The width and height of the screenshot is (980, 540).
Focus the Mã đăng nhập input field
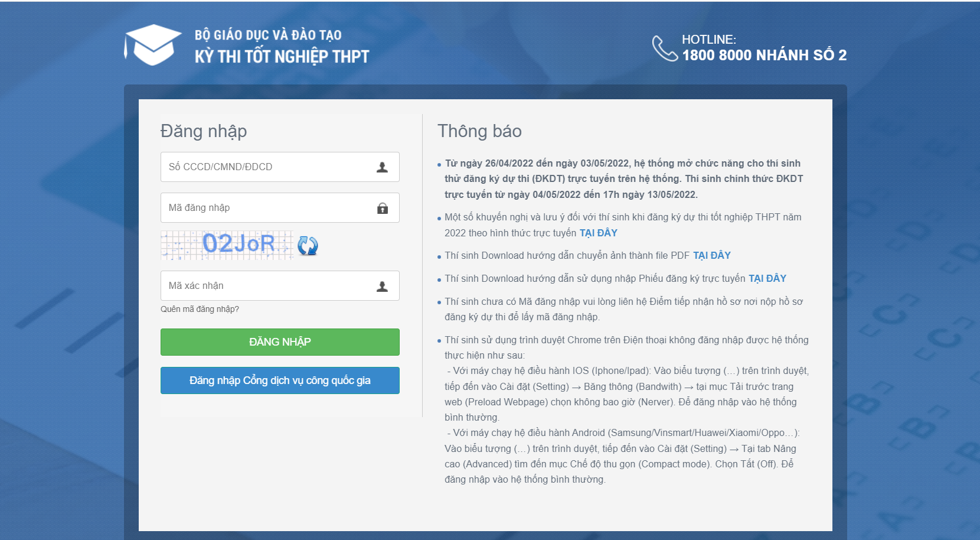click(x=266, y=208)
